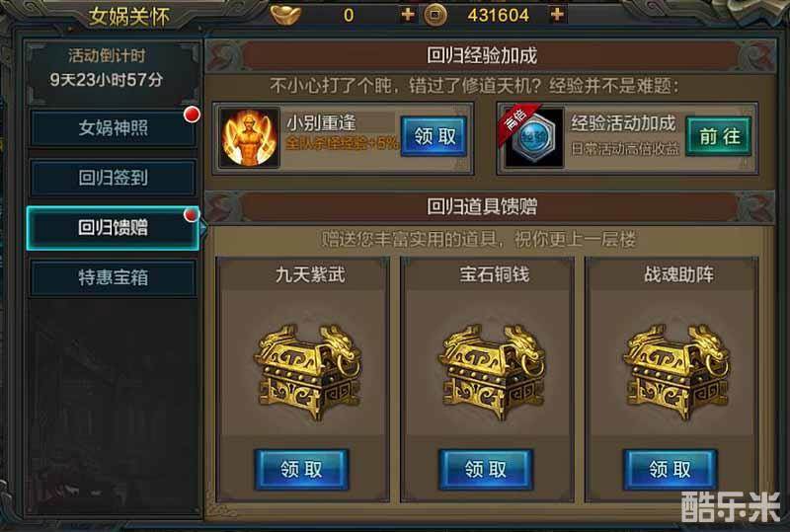This screenshot has width=790, height=532.
Task: Click the 经验活动加成 blue hexagon icon
Action: click(533, 137)
